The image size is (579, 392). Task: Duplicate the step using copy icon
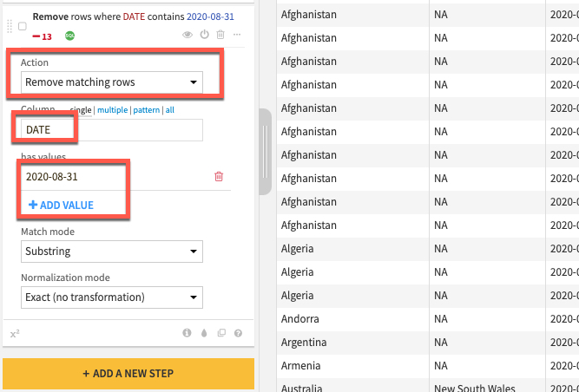click(221, 333)
